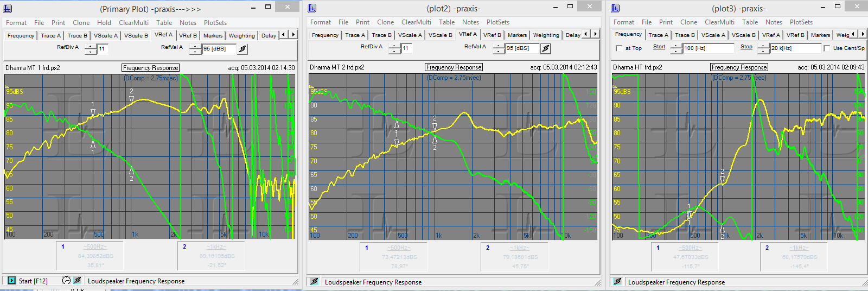
Task: Click 'Dharma HT frd.px2' file label in plot3
Action: pos(637,67)
